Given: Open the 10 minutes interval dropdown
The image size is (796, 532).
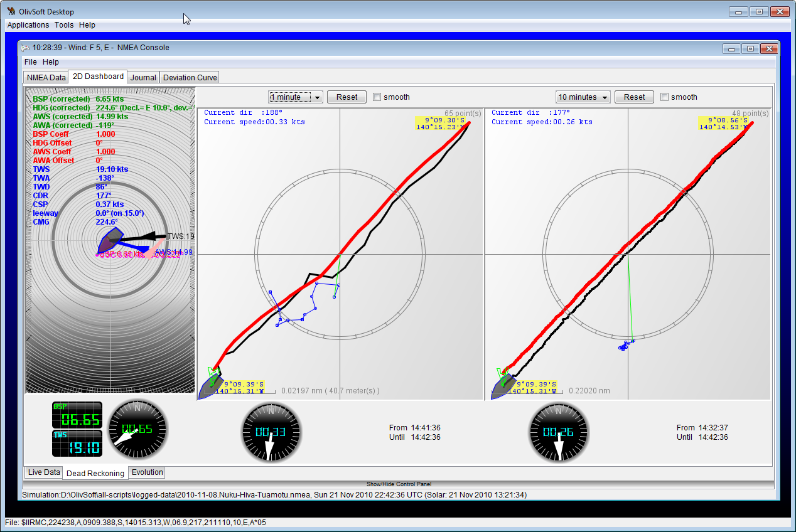Looking at the screenshot, I should point(583,97).
